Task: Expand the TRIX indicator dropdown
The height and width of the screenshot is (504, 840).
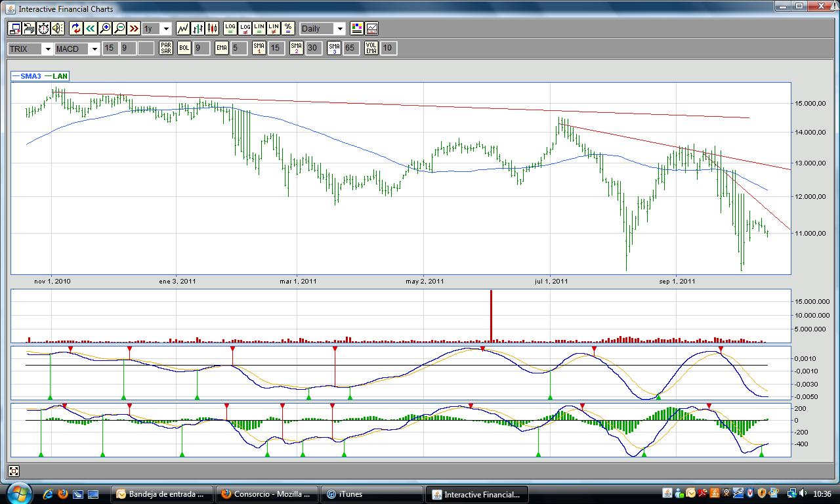Action: pyautogui.click(x=47, y=49)
